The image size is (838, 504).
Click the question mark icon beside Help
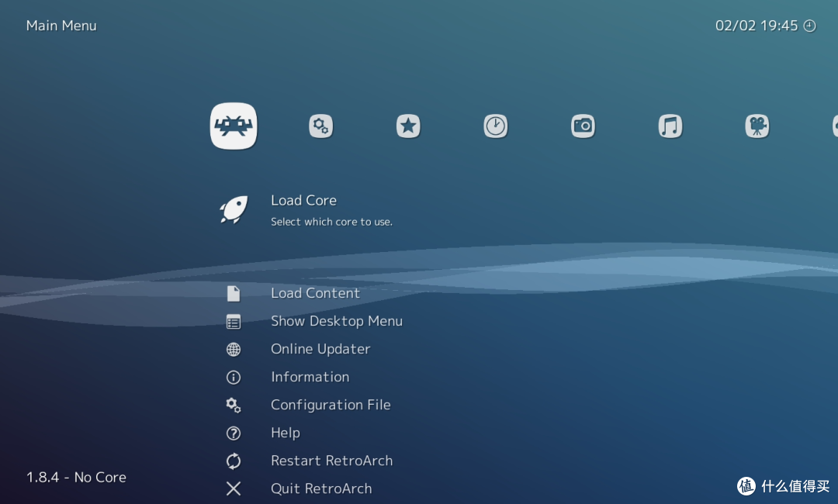click(x=234, y=433)
